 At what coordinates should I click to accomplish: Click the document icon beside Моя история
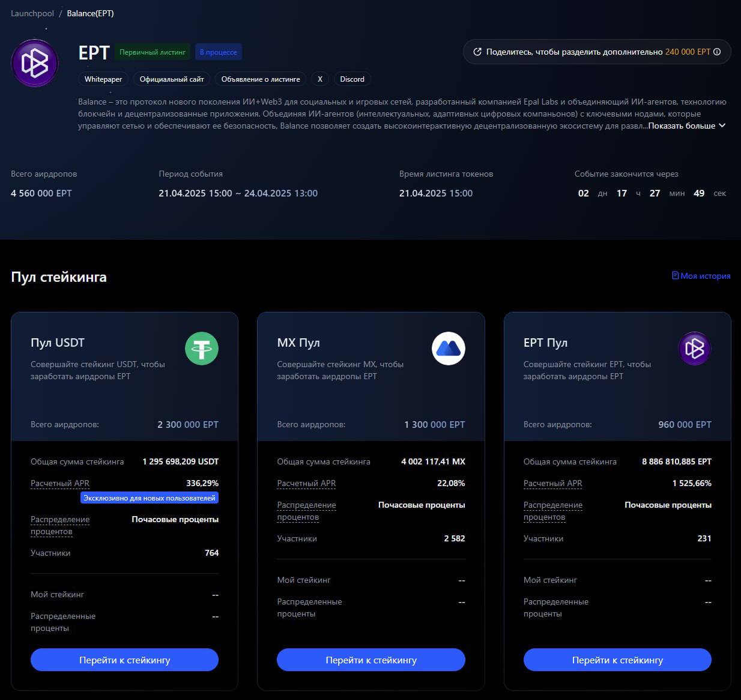[675, 276]
